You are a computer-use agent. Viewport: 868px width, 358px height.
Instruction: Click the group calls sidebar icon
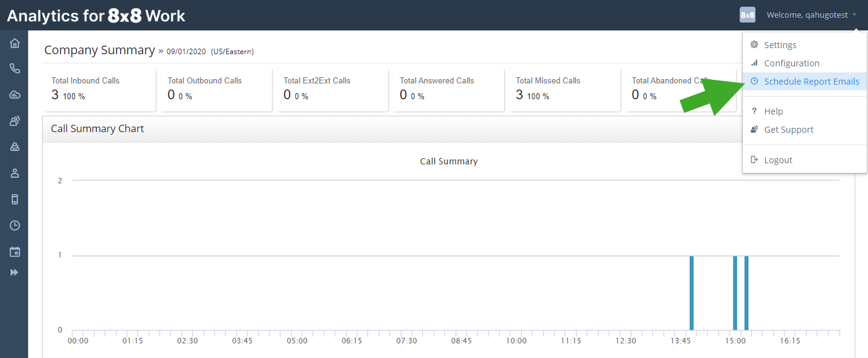pos(14,121)
